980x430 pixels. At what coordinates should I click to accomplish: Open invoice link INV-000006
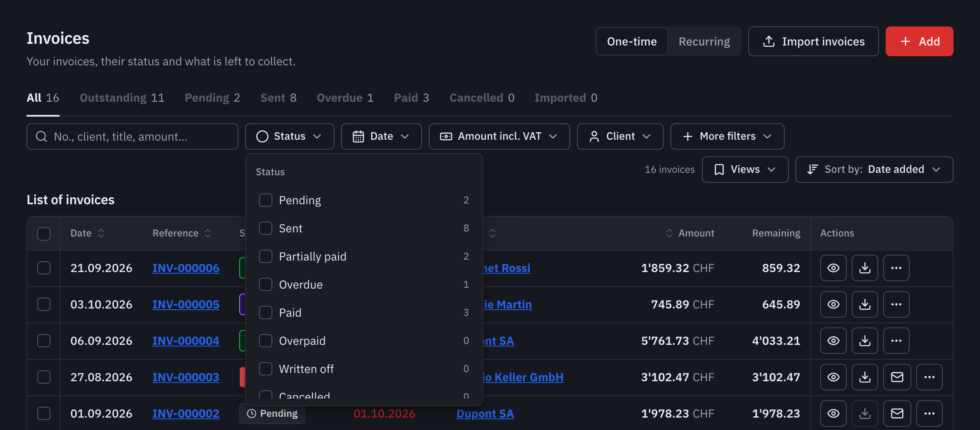click(186, 268)
